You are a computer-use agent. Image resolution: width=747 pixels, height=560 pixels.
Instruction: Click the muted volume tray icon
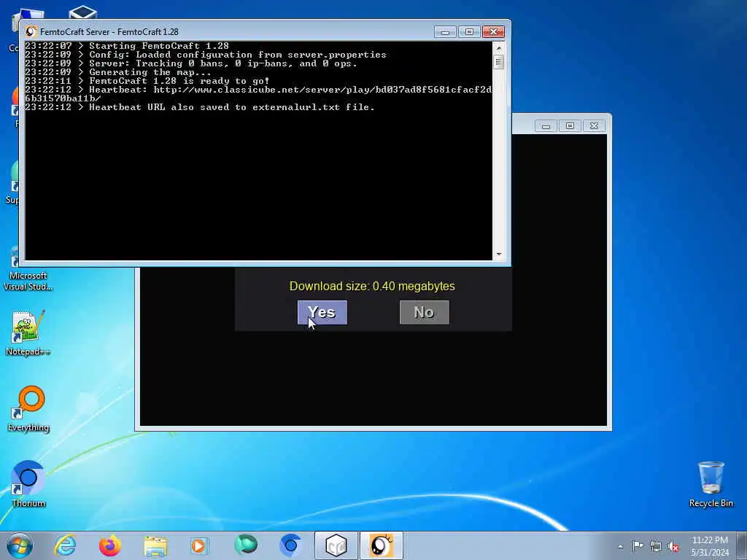click(x=673, y=546)
